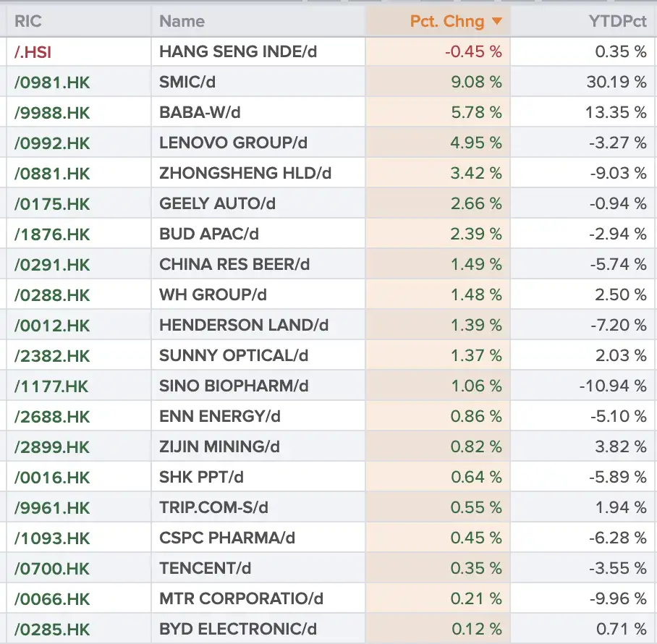Screen dimensions: 657x644
Task: Open the /9961.HK ticker
Action: [52, 508]
